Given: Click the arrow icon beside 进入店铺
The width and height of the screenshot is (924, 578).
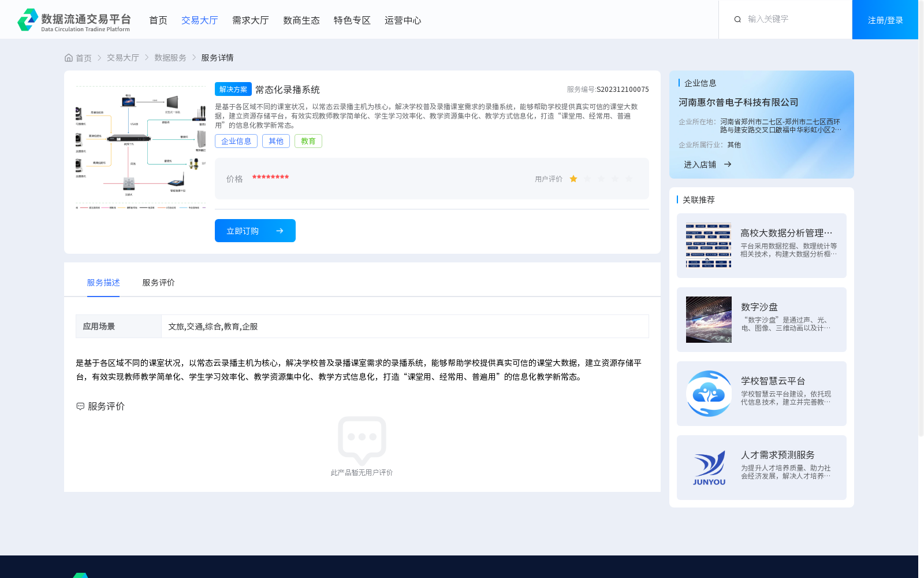Looking at the screenshot, I should (x=728, y=164).
